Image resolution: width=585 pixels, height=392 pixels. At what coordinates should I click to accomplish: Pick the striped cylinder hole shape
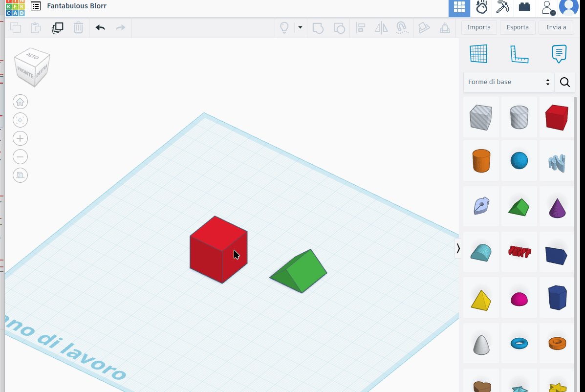click(519, 117)
